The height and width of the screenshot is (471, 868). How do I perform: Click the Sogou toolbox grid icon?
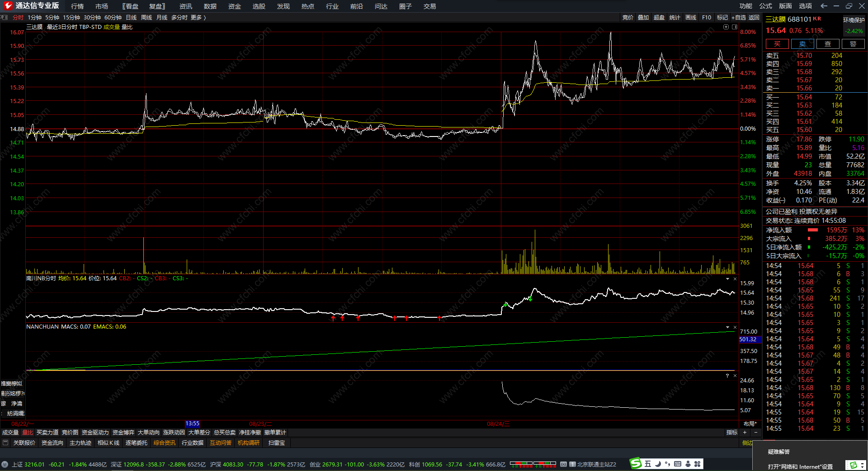tap(698, 464)
